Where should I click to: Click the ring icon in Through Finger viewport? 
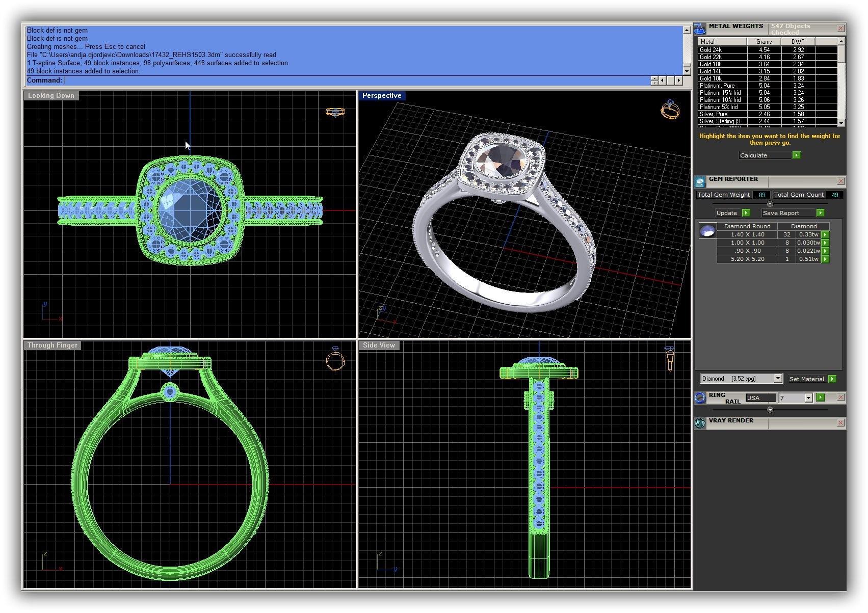335,360
